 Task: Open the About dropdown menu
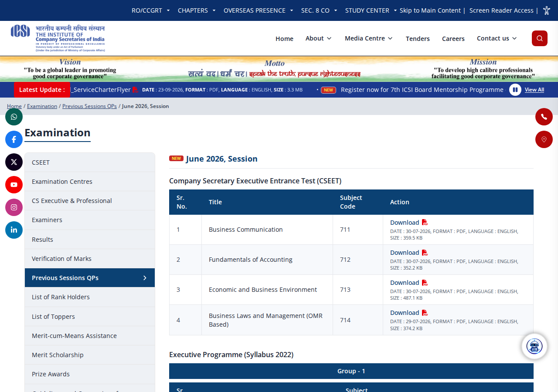tap(319, 38)
